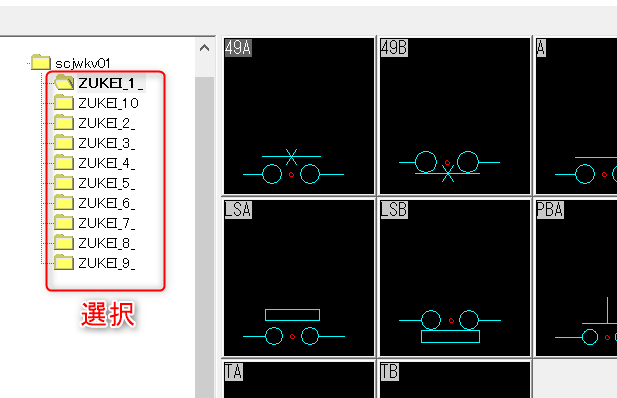Click the folder tree scroll-up arrow
Viewport: 617px width, 398px height.
click(204, 48)
